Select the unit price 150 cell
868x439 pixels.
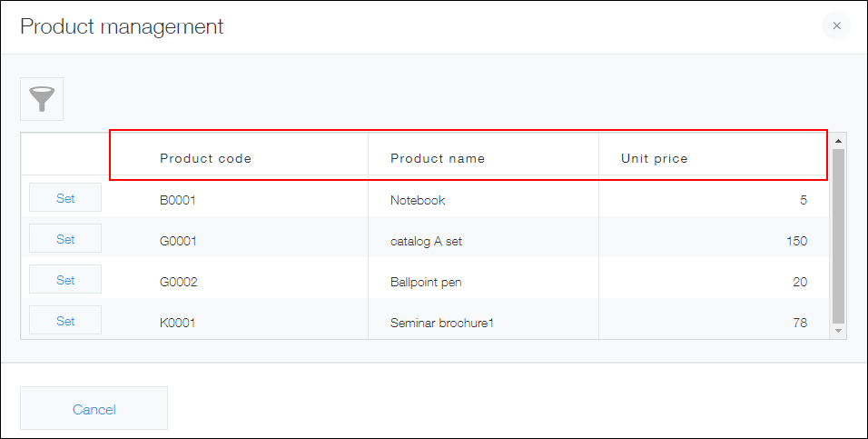pos(796,241)
